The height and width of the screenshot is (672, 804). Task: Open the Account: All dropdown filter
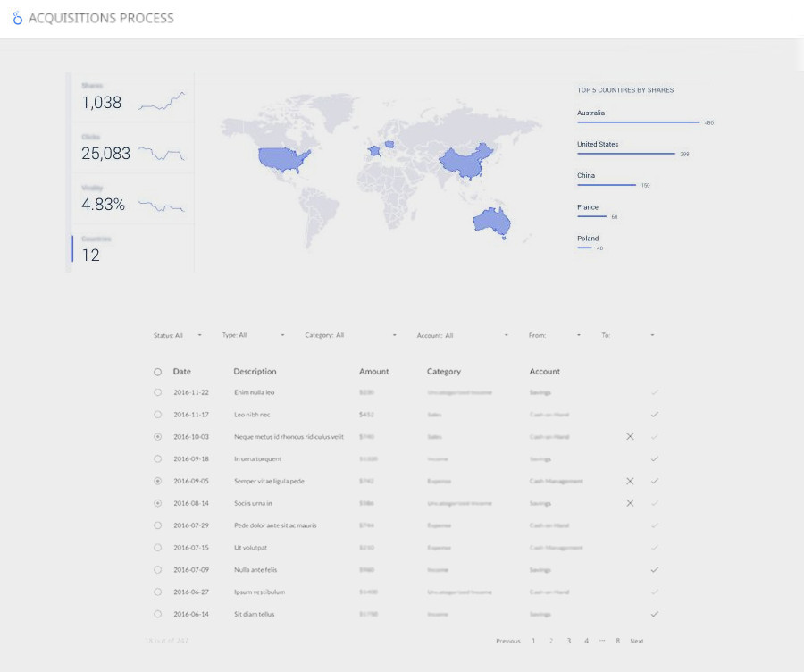click(x=462, y=335)
